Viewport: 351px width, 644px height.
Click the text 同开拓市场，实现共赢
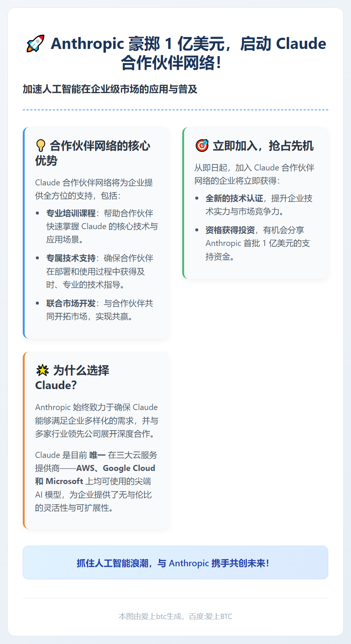click(x=89, y=317)
